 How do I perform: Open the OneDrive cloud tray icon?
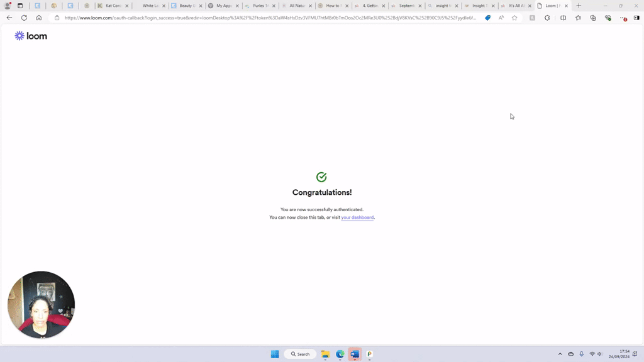coord(571,354)
